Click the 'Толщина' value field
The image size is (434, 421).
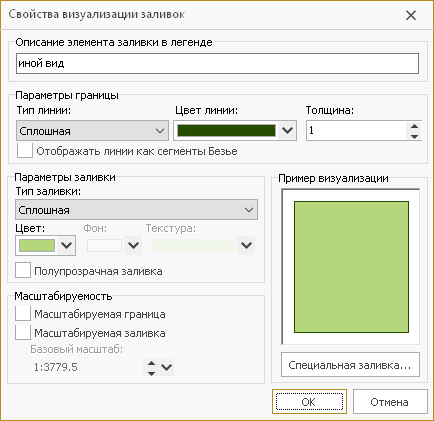pos(356,130)
